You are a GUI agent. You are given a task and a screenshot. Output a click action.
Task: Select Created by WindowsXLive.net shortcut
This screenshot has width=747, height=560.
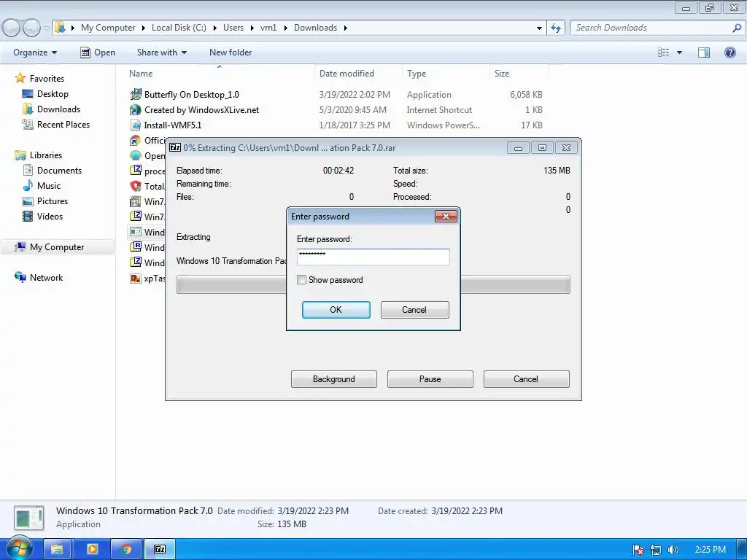coord(201,110)
